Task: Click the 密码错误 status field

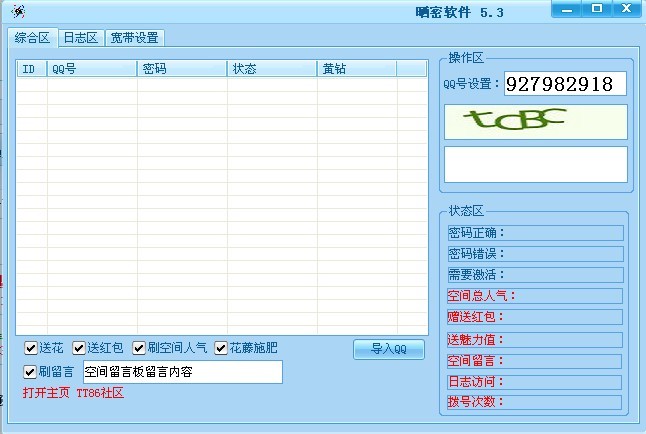Action: [x=536, y=254]
